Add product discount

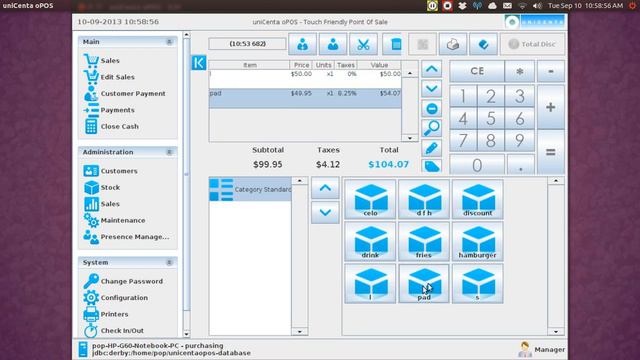tap(478, 199)
